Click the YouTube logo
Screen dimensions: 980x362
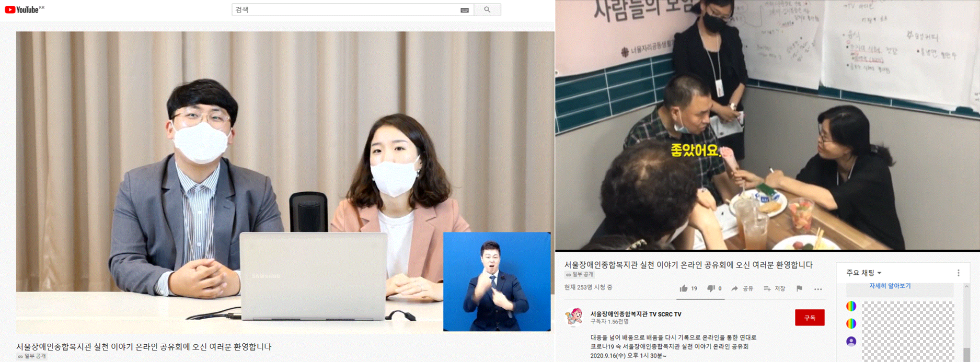pyautogui.click(x=22, y=9)
